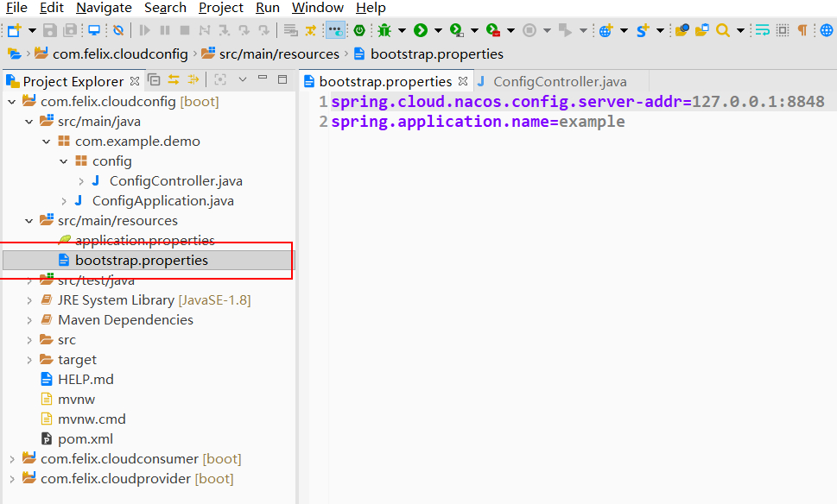This screenshot has width=837, height=504.
Task: Expand the target folder
Action: coord(29,360)
